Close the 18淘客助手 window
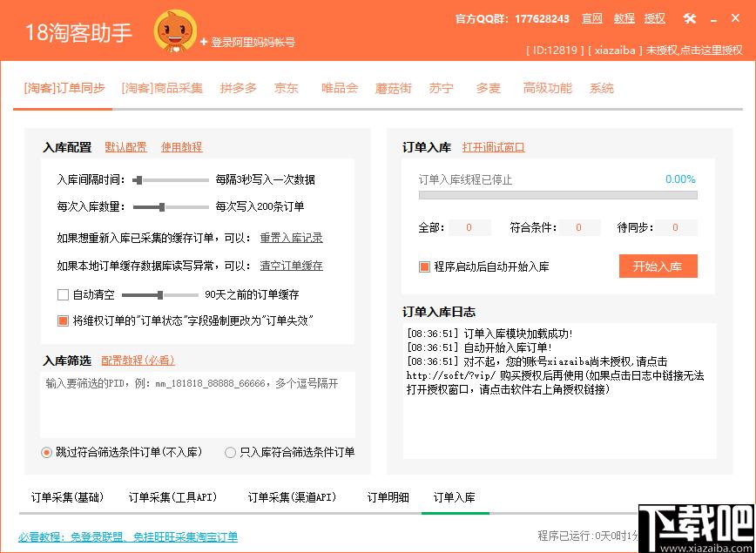 tap(735, 18)
